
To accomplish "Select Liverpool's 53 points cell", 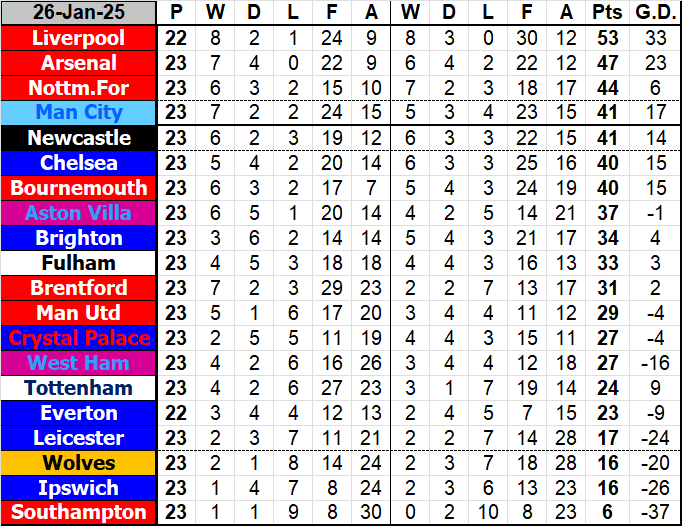I will [x=605, y=38].
